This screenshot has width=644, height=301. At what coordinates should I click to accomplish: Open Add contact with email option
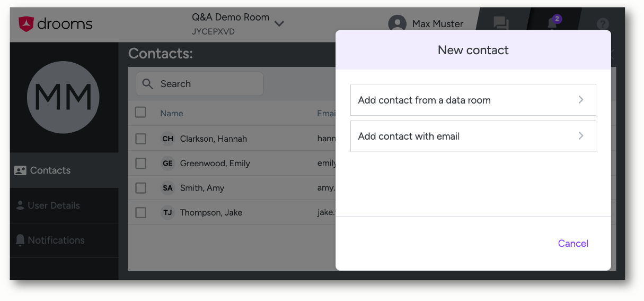click(473, 136)
